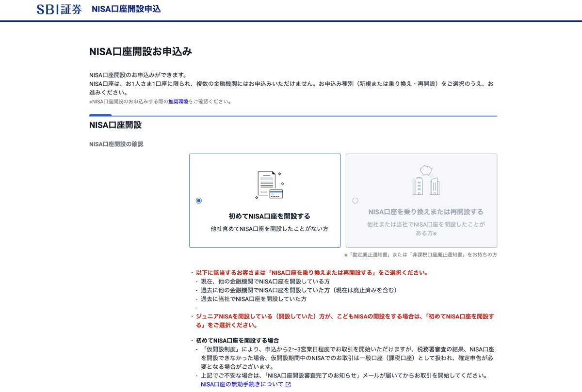Click the 他社含めてNISA口座を開設したことがない方 description

point(269,228)
